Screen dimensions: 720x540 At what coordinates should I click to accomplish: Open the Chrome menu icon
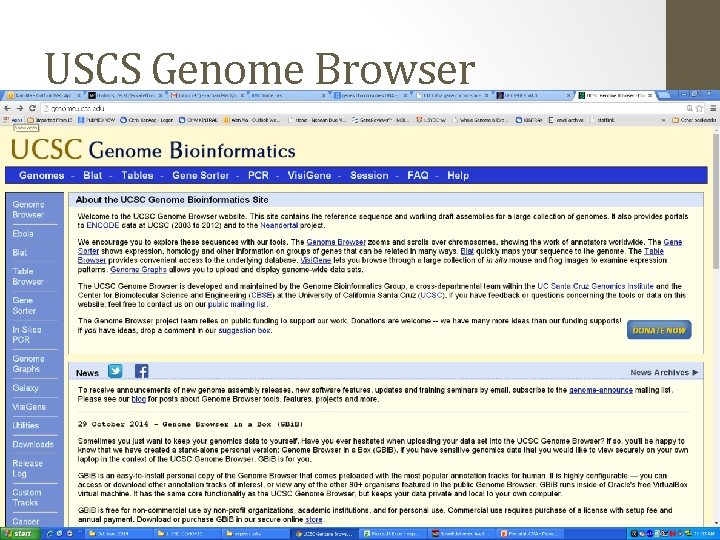pos(713,108)
